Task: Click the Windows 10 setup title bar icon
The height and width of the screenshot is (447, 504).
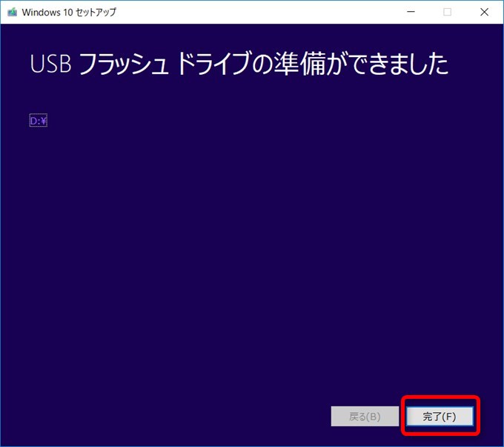Action: pos(12,12)
